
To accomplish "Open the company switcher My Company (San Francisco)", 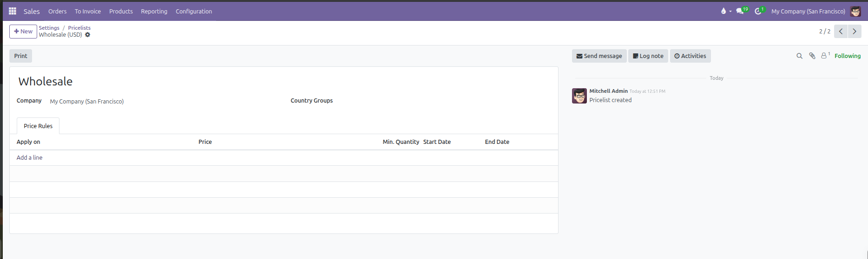I will tap(808, 11).
